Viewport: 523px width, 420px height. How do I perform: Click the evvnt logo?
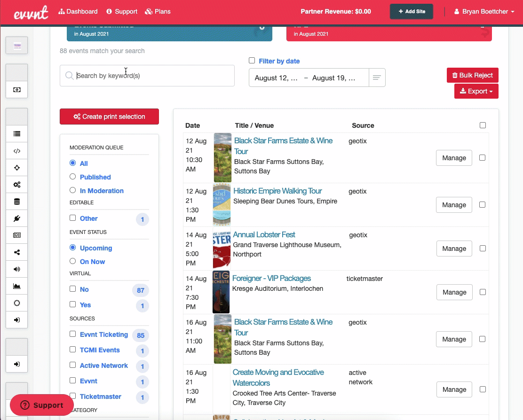coord(31,13)
